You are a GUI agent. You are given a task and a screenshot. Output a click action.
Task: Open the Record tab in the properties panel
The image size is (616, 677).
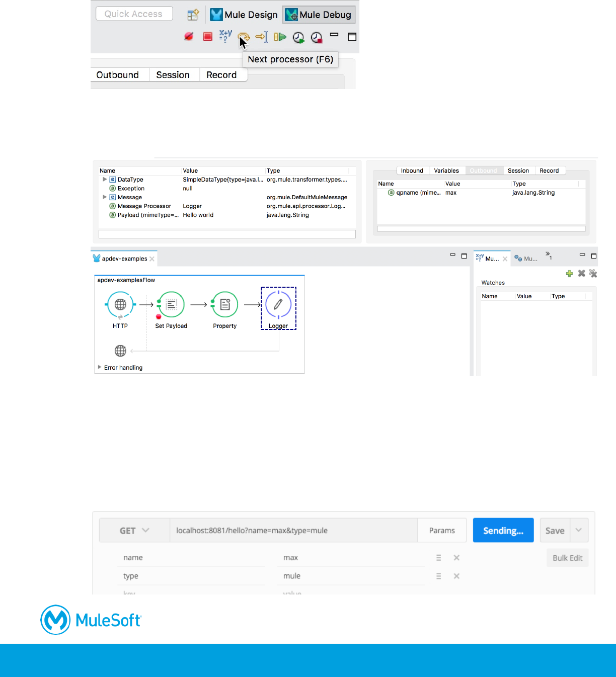(x=550, y=171)
